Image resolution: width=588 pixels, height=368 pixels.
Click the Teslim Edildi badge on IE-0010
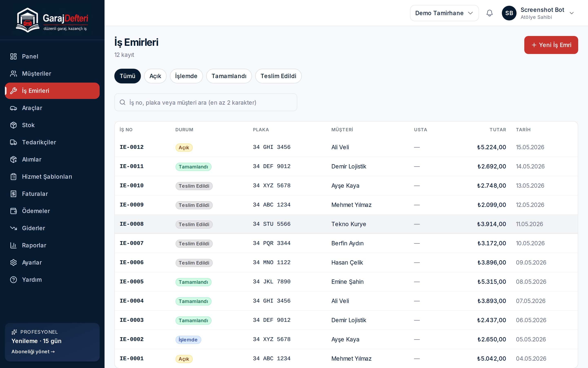(194, 186)
